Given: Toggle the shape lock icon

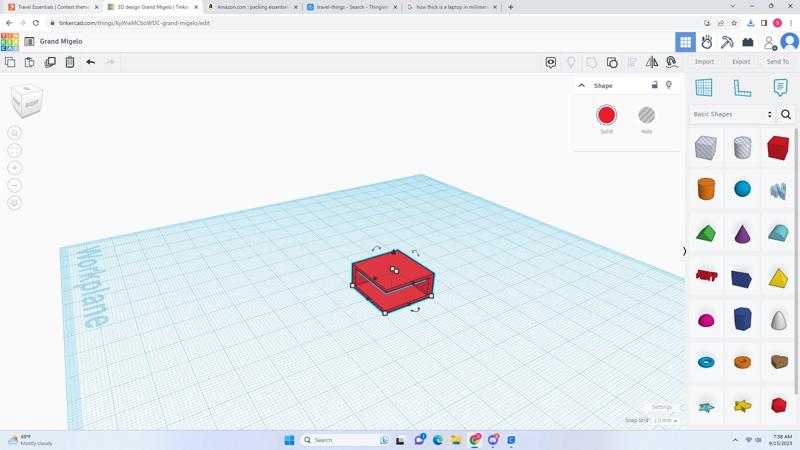Looking at the screenshot, I should click(x=655, y=85).
